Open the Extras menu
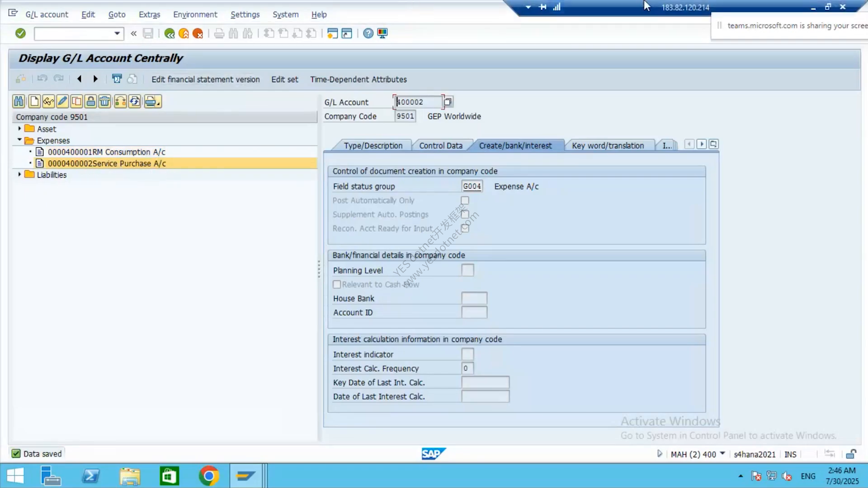This screenshot has height=488, width=868. pyautogui.click(x=149, y=14)
